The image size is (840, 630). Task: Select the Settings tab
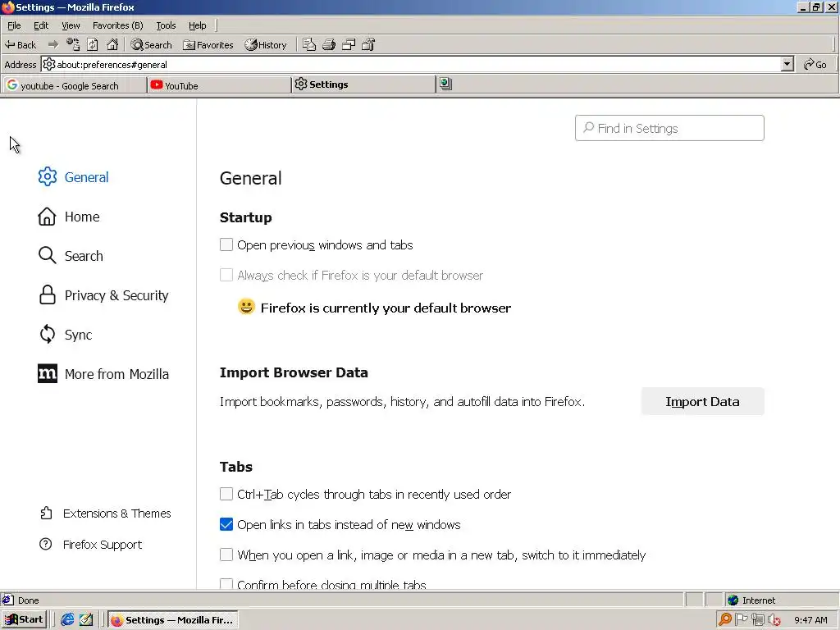(363, 84)
